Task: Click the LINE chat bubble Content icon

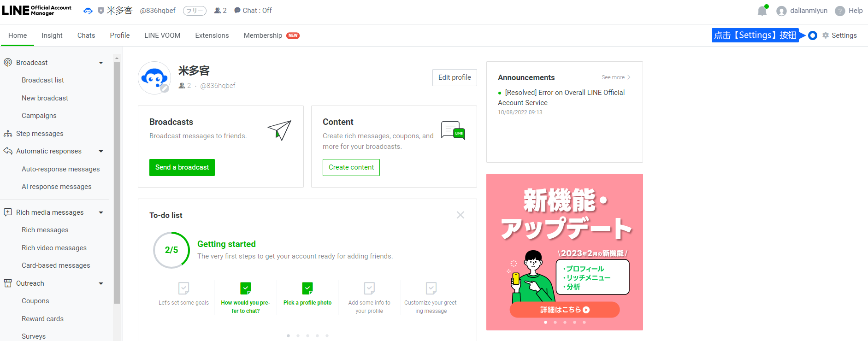Action: coord(453,130)
